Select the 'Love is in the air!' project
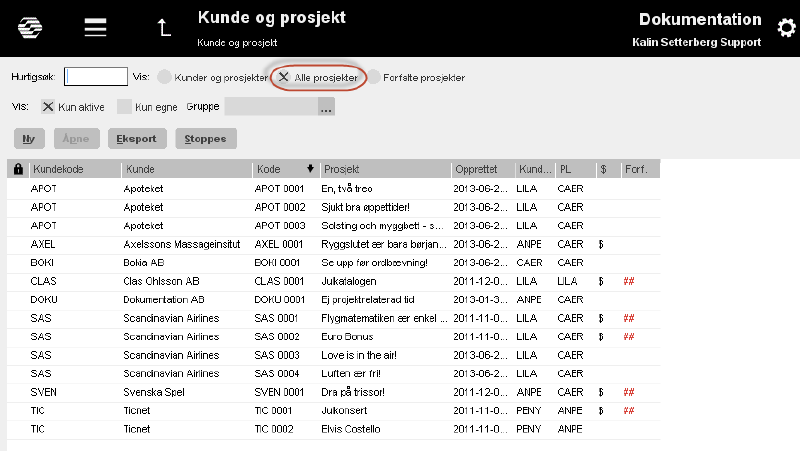The height and width of the screenshot is (451, 800). [x=359, y=355]
